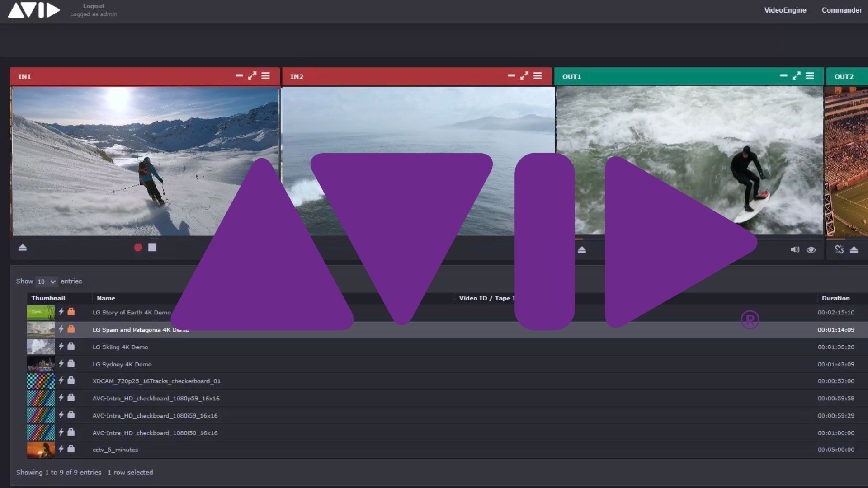The image size is (868, 488).
Task: Sort the list by Duration column
Action: [835, 298]
